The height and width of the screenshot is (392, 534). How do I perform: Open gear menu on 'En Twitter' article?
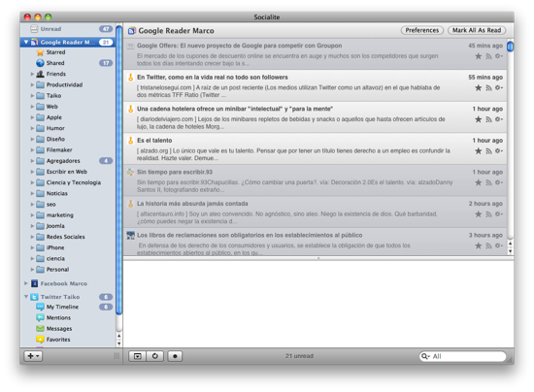point(499,87)
